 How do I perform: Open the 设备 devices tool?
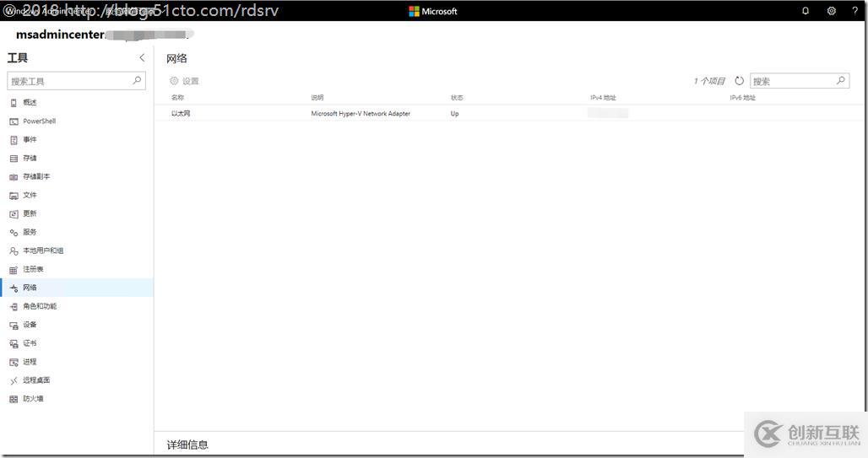point(30,325)
